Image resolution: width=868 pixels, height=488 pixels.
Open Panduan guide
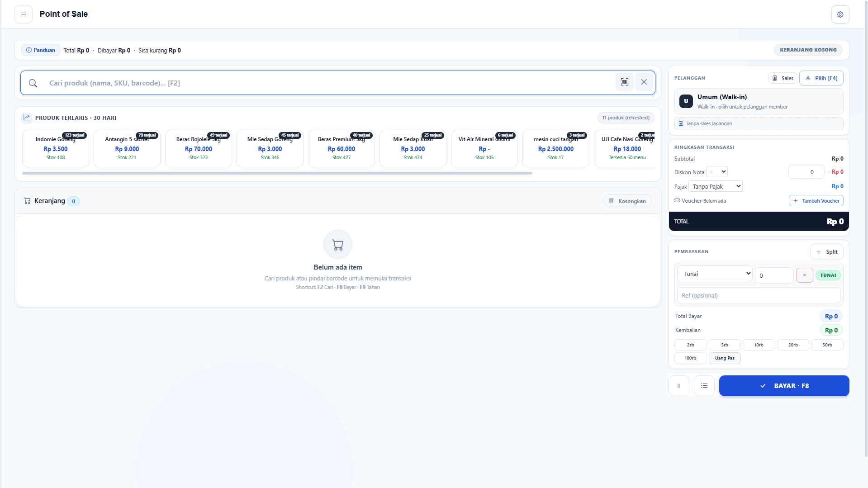coord(41,50)
